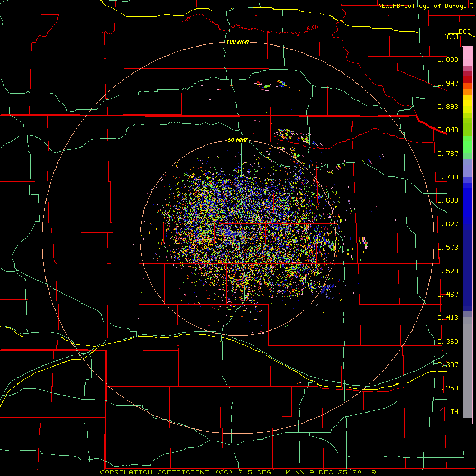Screen dimensions: 476x476
Task: Select the 0.467 legend value
Action: [448, 295]
